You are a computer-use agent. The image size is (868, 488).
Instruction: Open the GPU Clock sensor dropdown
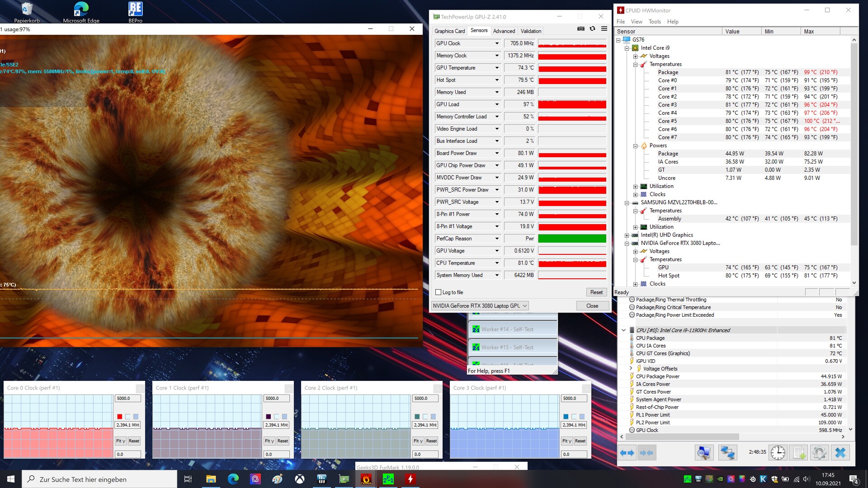pos(497,43)
